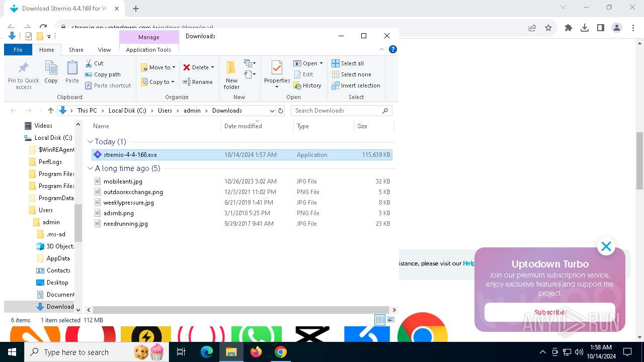
Task: Switch to the View ribbon tab
Action: click(x=104, y=50)
